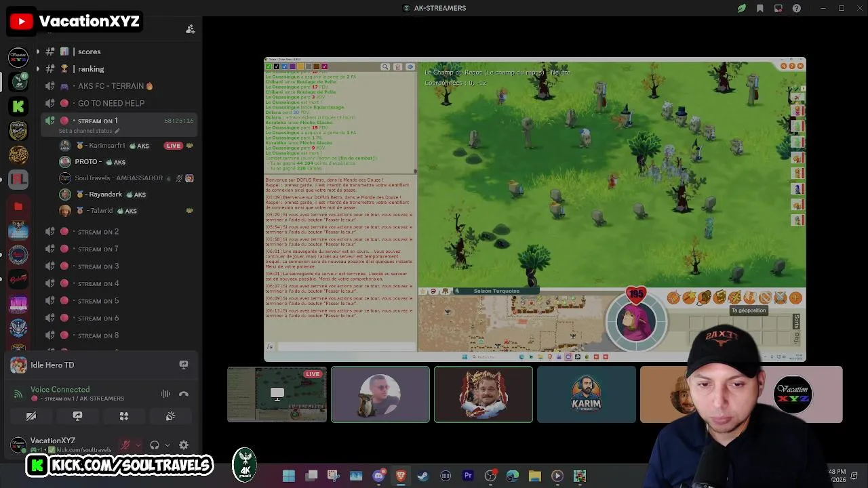The width and height of the screenshot is (868, 488).
Task: Select the KARIM video tile
Action: [x=587, y=394]
